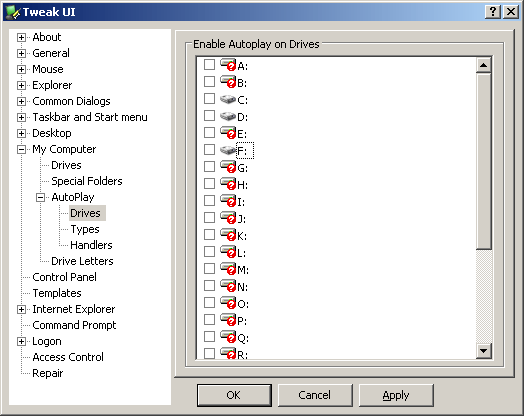
Task: Collapse the AutoPlay subtree
Action: (40, 198)
